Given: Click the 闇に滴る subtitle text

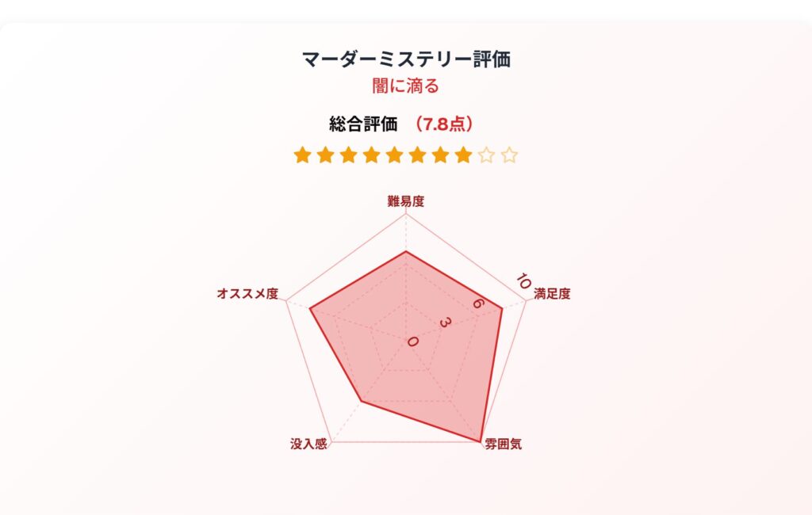Looking at the screenshot, I should tap(406, 86).
